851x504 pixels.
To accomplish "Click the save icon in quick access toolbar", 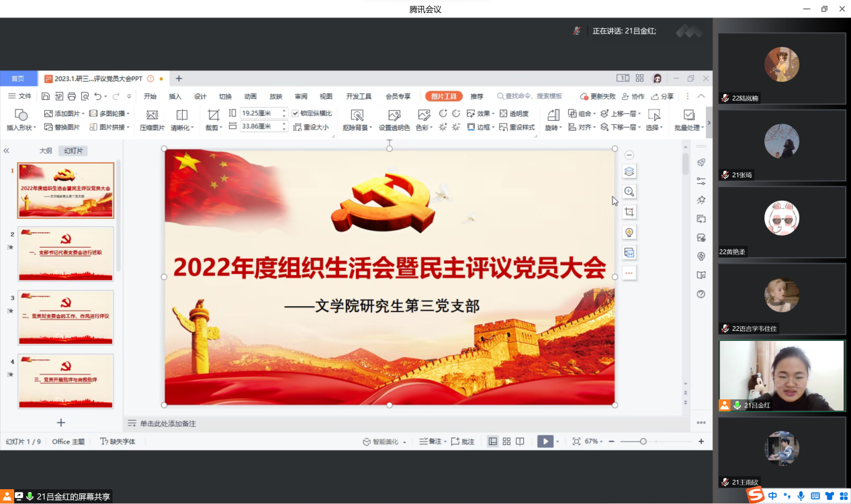I will 46,97.
